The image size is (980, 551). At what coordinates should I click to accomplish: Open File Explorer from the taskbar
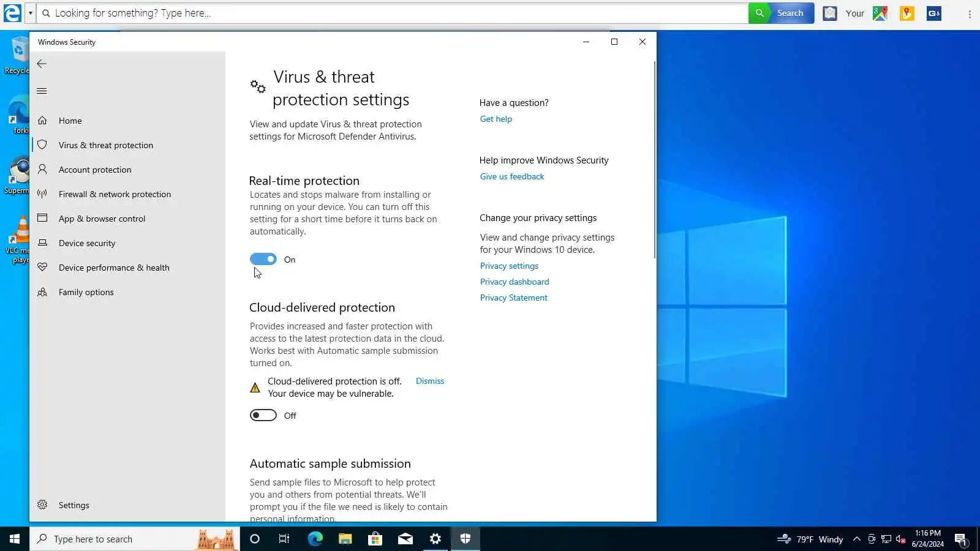345,539
